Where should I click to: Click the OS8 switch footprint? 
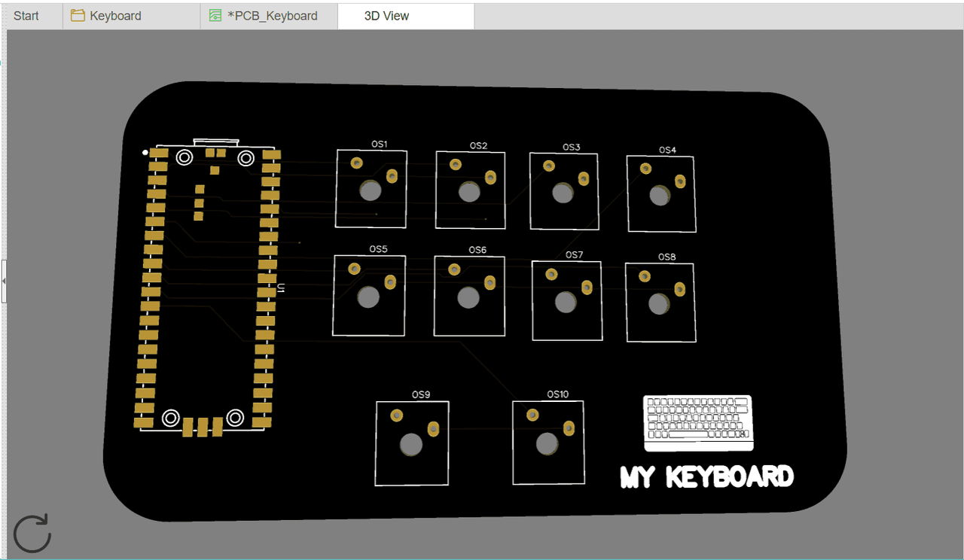660,303
